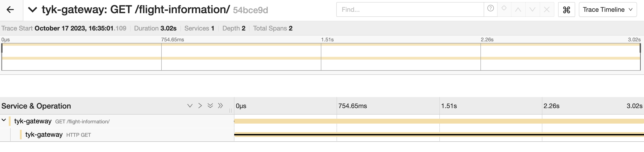Open the Trace Timeline view dropdown

608,10
